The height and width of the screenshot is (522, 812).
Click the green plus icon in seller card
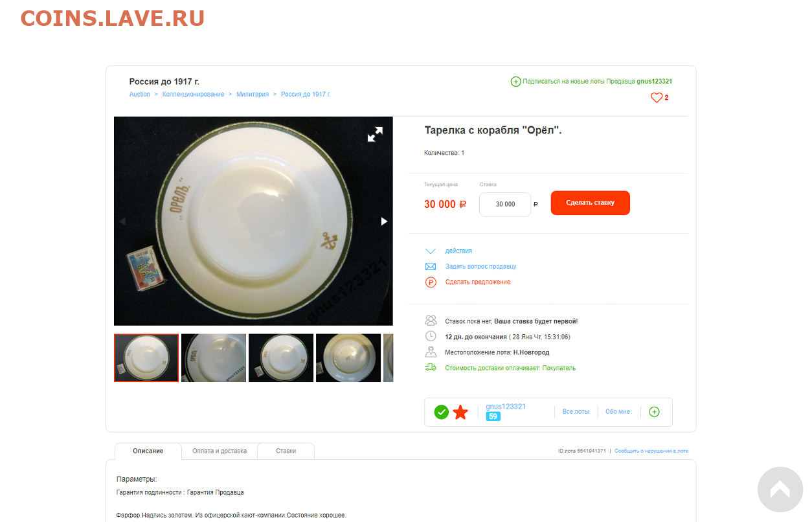point(654,412)
